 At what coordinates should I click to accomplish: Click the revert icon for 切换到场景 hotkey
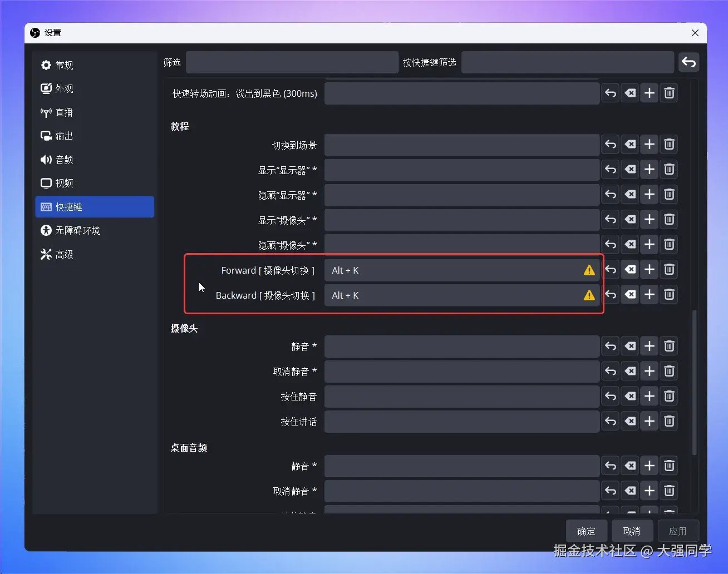pyautogui.click(x=610, y=145)
